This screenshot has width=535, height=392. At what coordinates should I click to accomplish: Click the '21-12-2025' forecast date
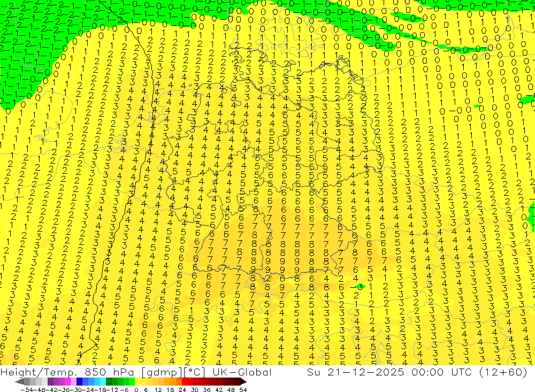tap(366, 372)
